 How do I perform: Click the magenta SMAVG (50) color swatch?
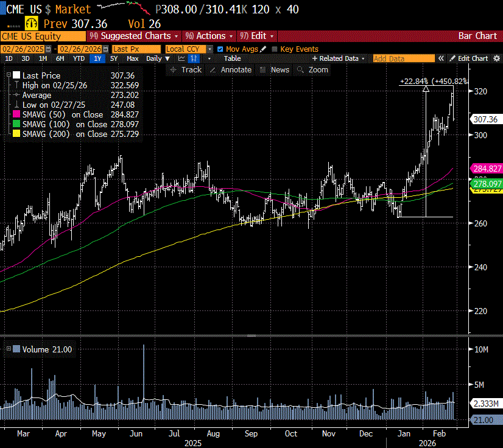click(x=16, y=114)
